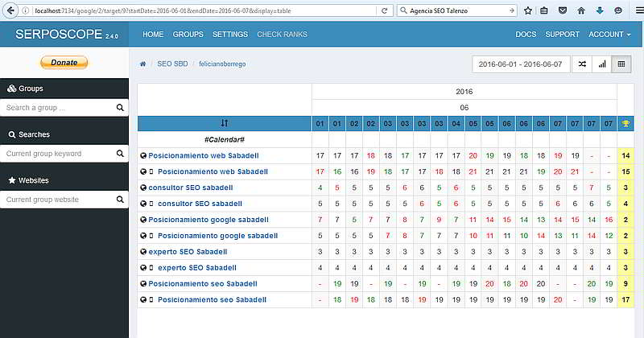This screenshot has height=338, width=644.
Task: Bookmark this page with the star icon
Action: (528, 10)
